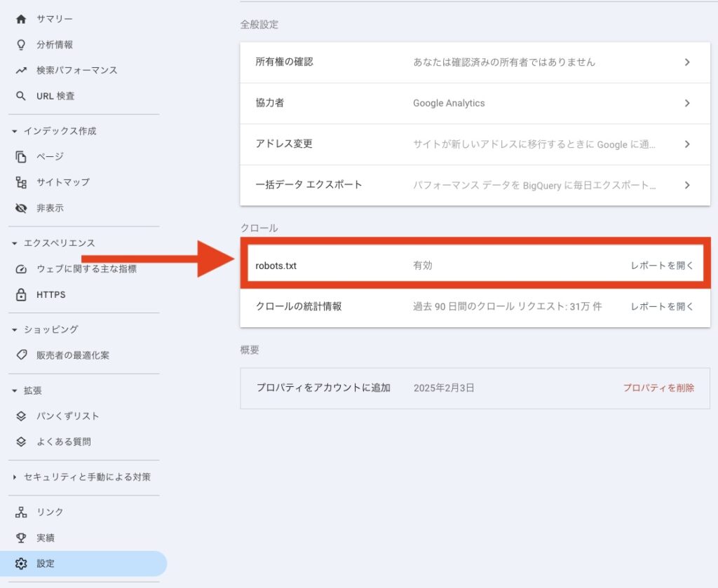Go to the リンク menu item

pyautogui.click(x=49, y=512)
